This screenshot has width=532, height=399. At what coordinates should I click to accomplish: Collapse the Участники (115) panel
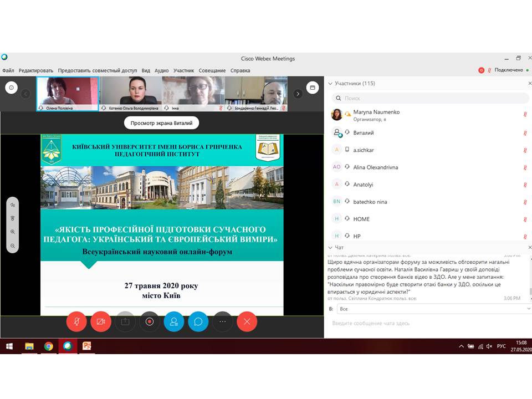pos(331,84)
